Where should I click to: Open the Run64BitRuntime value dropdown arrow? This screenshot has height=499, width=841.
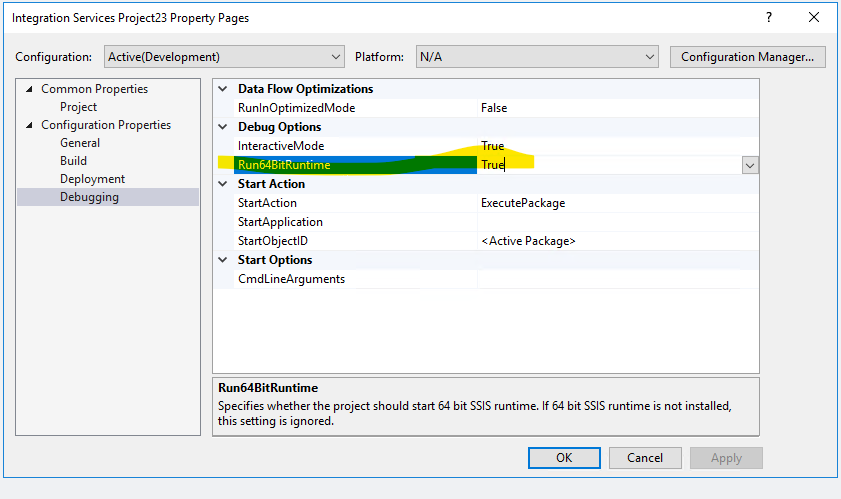[x=750, y=165]
